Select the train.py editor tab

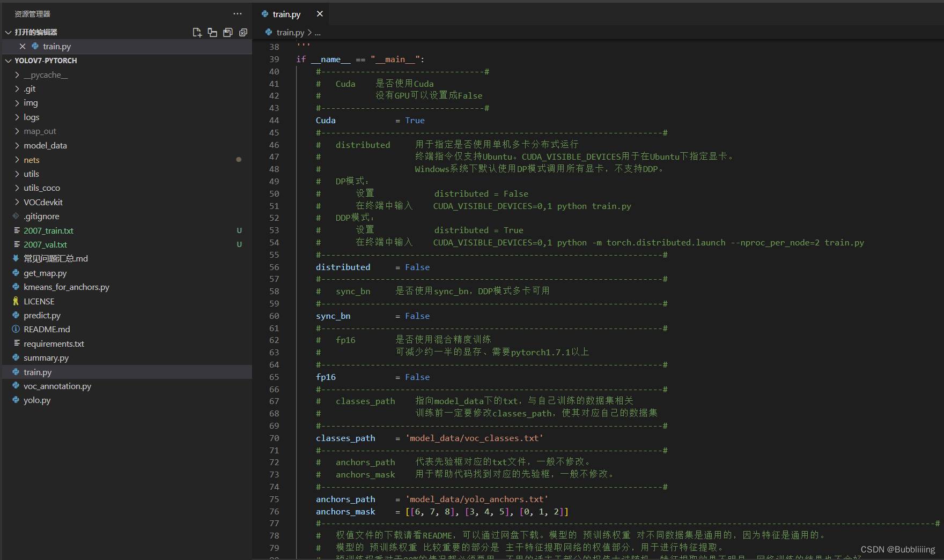tap(286, 14)
